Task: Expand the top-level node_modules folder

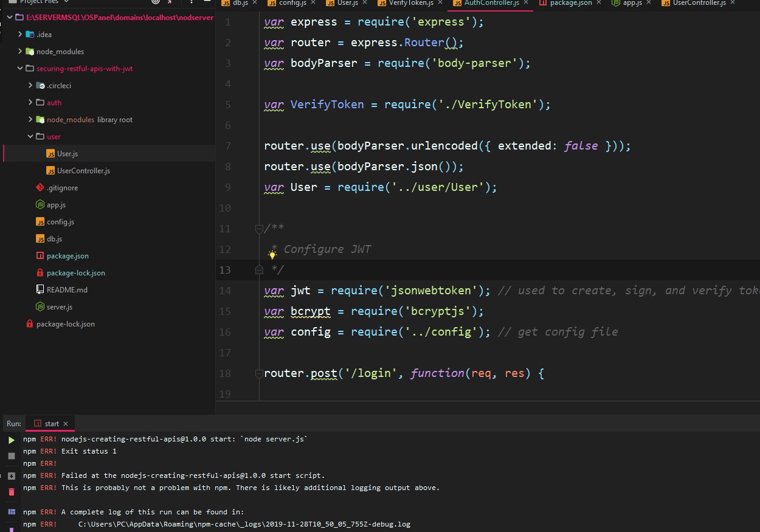Action: [x=20, y=51]
